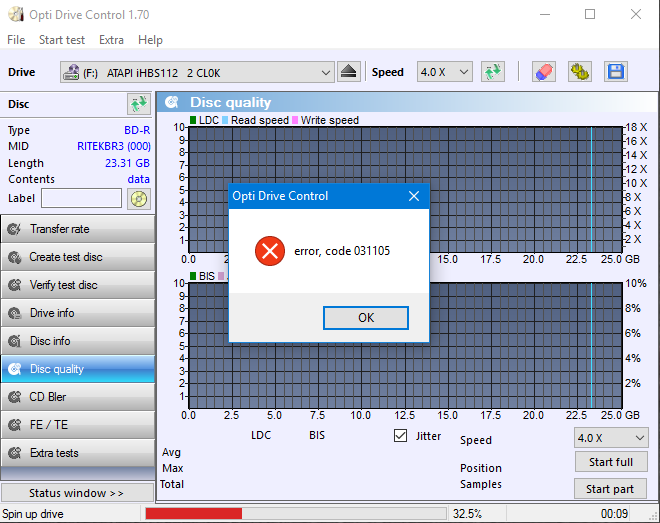Expand the Status window button
The image size is (660, 523).
point(77,493)
